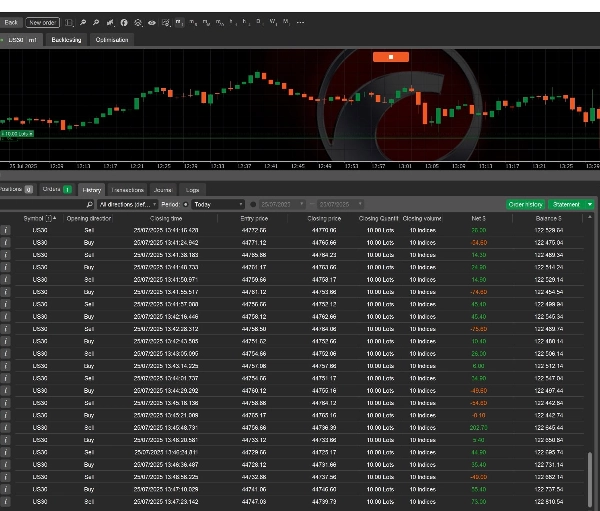Click the zoom in magnifier icon

(83, 21)
